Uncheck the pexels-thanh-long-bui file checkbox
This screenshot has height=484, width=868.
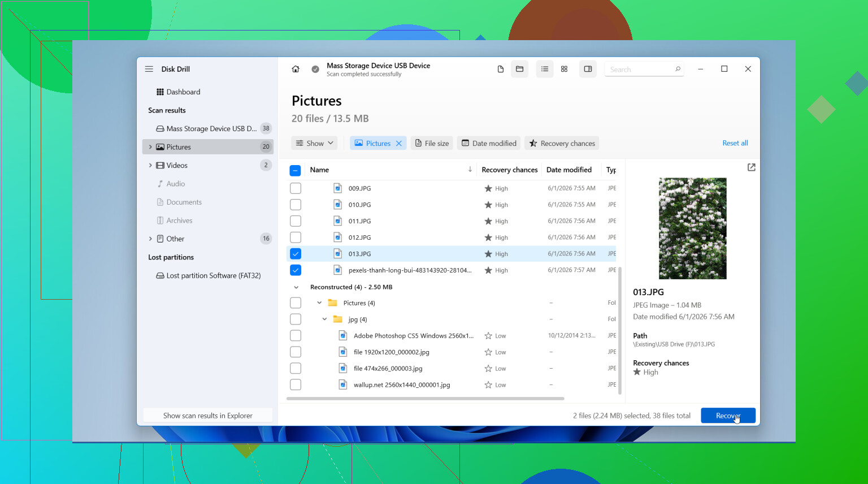pos(295,270)
